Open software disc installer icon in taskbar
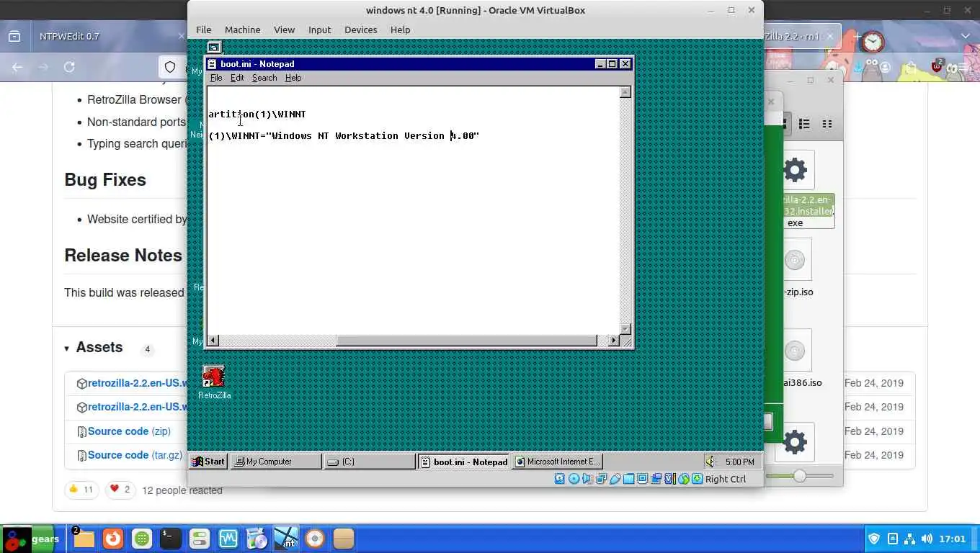The height and width of the screenshot is (553, 980). pyautogui.click(x=257, y=539)
